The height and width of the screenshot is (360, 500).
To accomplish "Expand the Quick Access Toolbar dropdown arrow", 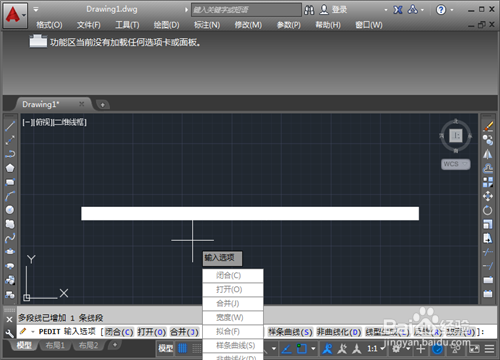I will 36,9.
